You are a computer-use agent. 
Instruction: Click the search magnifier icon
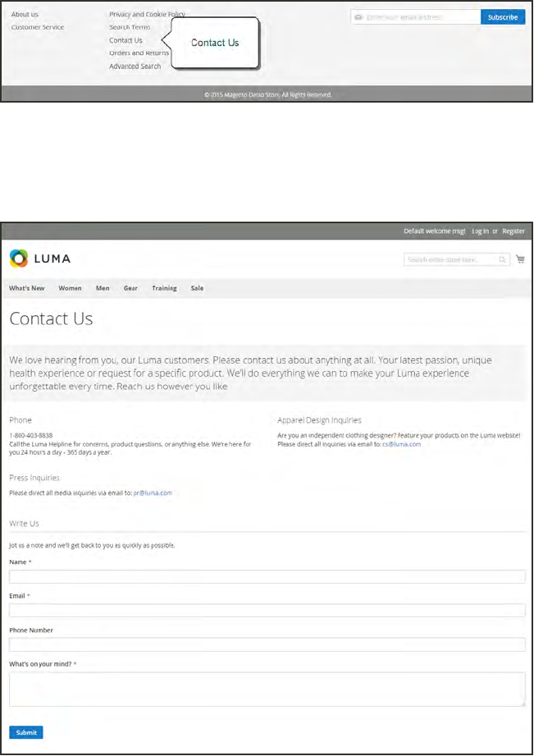503,260
